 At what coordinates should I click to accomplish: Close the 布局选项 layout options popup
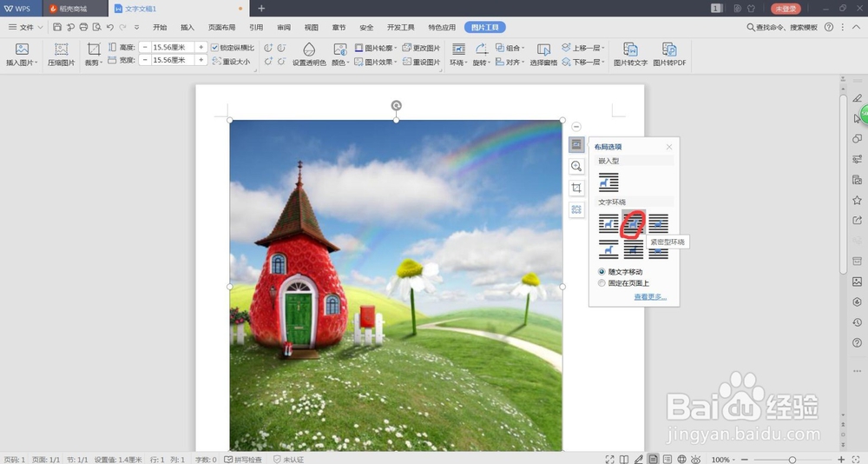[669, 147]
